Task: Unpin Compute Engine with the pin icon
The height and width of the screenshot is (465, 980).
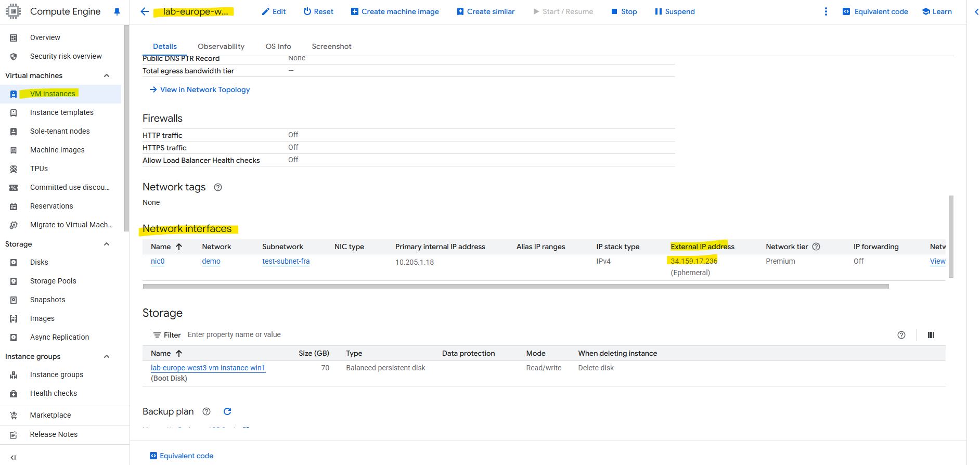Action: pyautogui.click(x=117, y=11)
